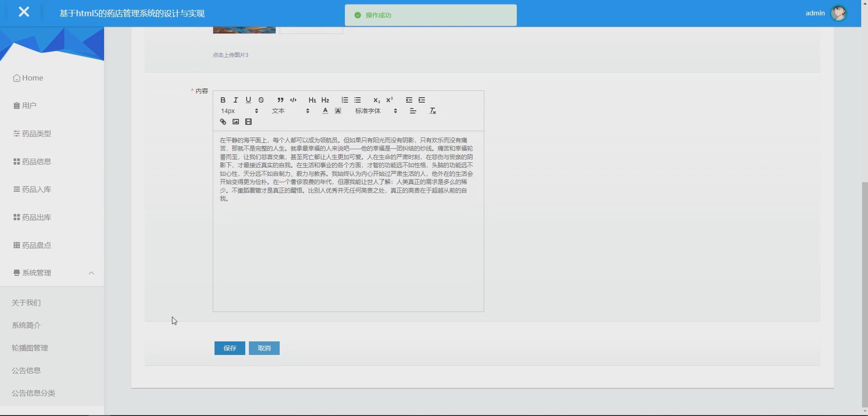Open the font color picker
The width and height of the screenshot is (868, 416).
(x=325, y=111)
